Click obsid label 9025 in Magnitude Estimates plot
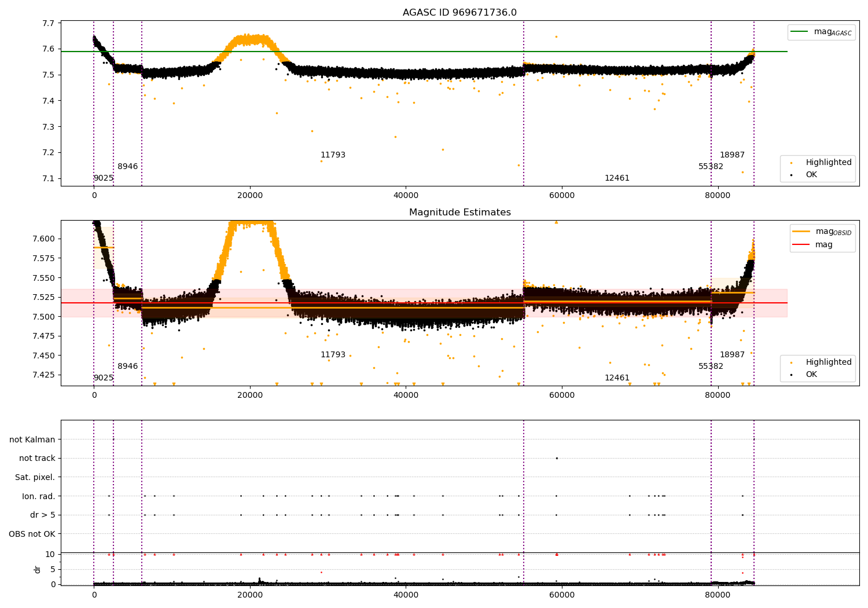The height and width of the screenshot is (608, 868). pyautogui.click(x=104, y=378)
